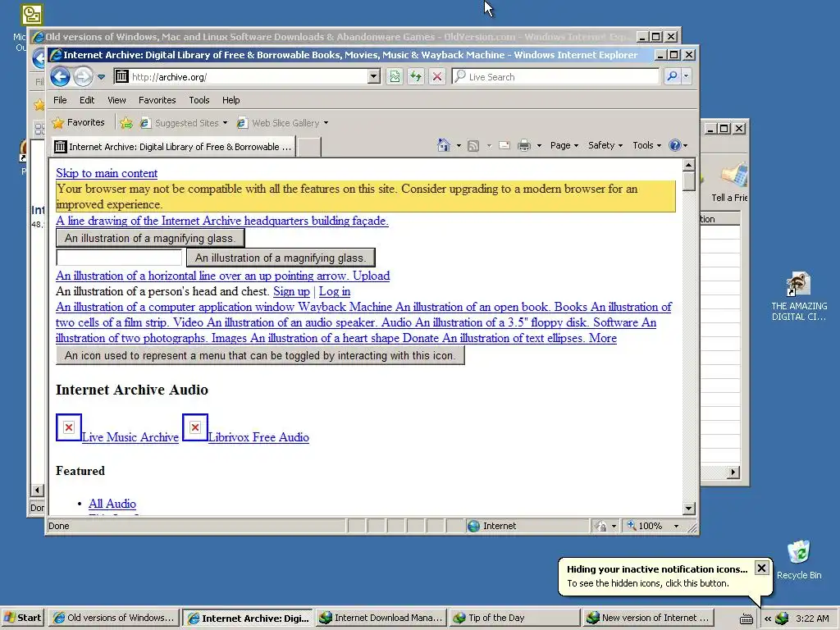The height and width of the screenshot is (630, 840).
Task: Switch to Old versions of Windows taskbar window
Action: click(x=113, y=618)
